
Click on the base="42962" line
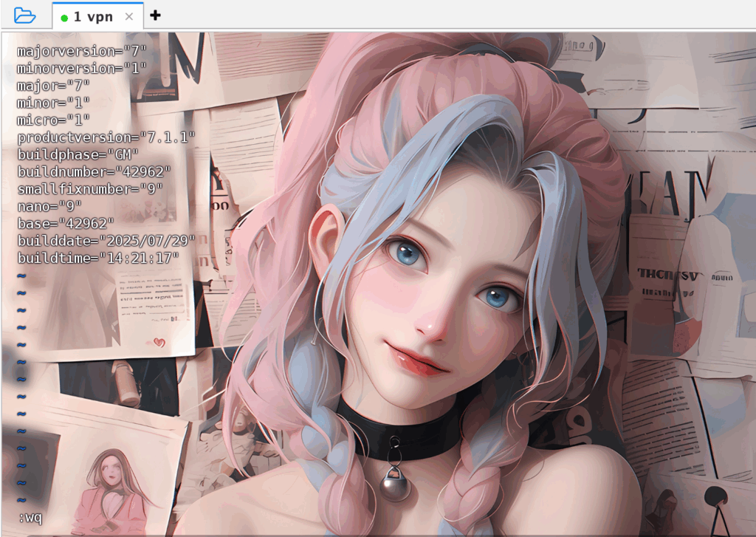tap(66, 223)
